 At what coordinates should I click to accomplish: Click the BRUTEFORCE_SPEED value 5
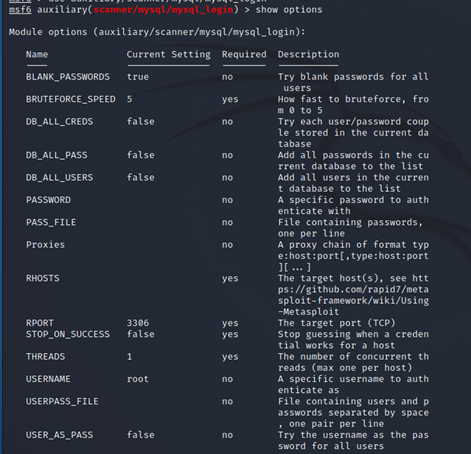tap(129, 99)
